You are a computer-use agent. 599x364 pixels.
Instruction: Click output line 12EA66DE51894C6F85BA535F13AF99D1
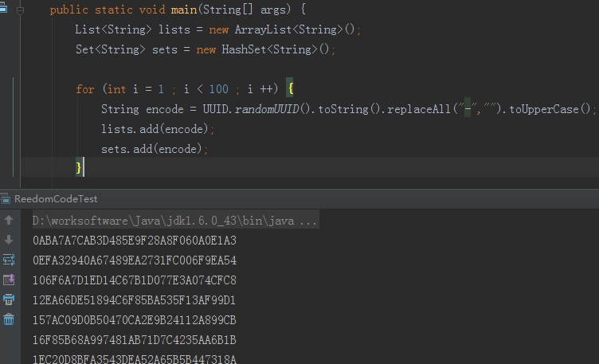(134, 300)
